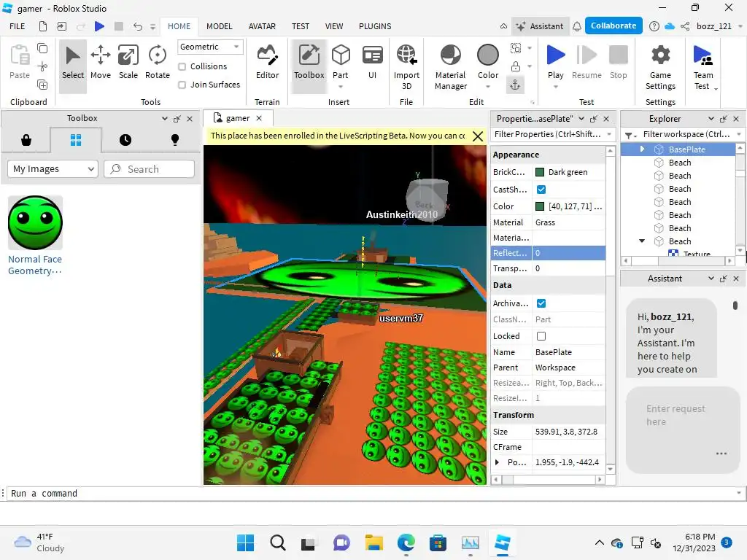Click the Toolbox Search field
Screen dimensions: 747x560
149,169
